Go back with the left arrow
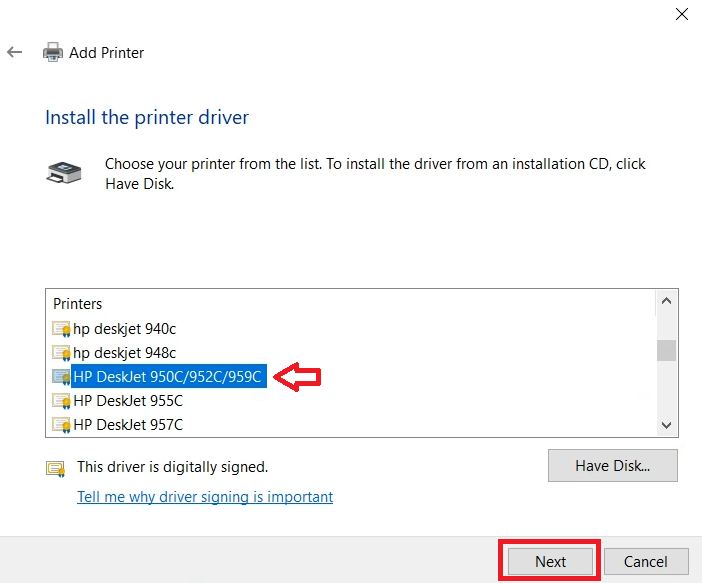This screenshot has width=702, height=583. (x=14, y=52)
